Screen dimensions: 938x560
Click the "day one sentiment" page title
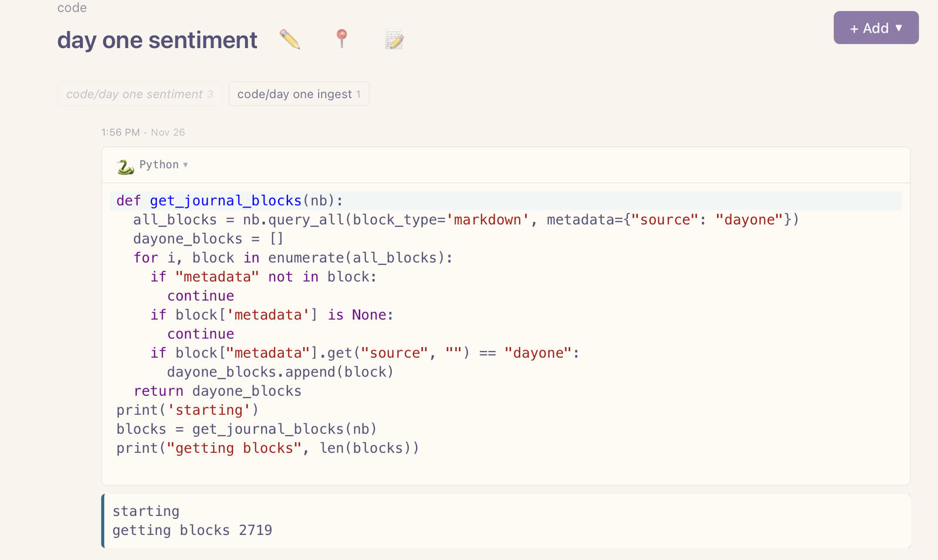[157, 40]
